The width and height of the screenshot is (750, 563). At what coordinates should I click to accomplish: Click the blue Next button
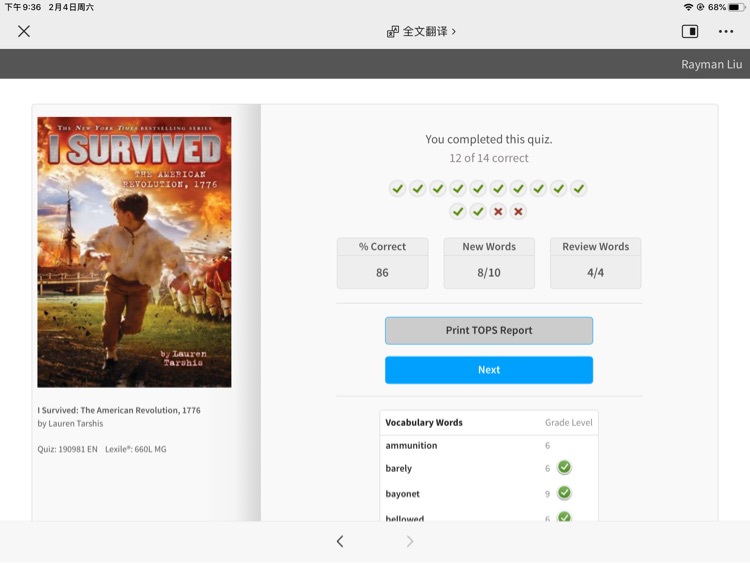(489, 370)
